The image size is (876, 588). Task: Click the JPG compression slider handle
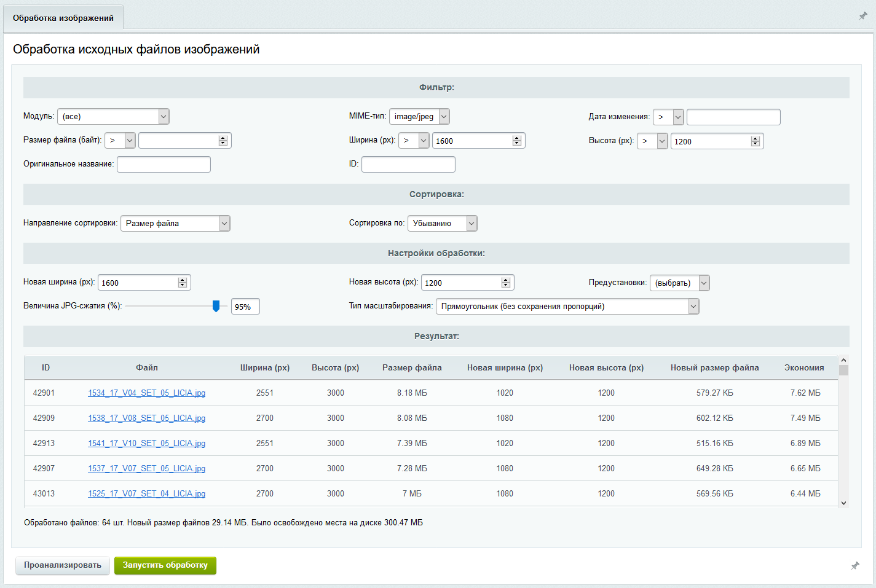[216, 306]
